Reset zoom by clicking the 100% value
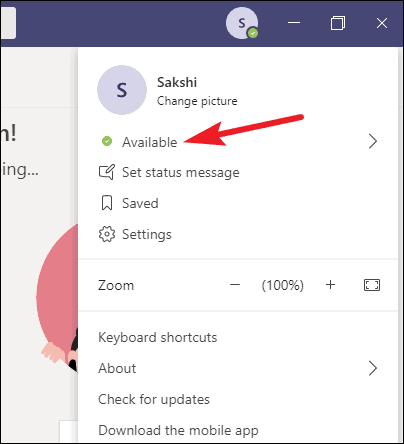The width and height of the screenshot is (404, 444). point(283,285)
